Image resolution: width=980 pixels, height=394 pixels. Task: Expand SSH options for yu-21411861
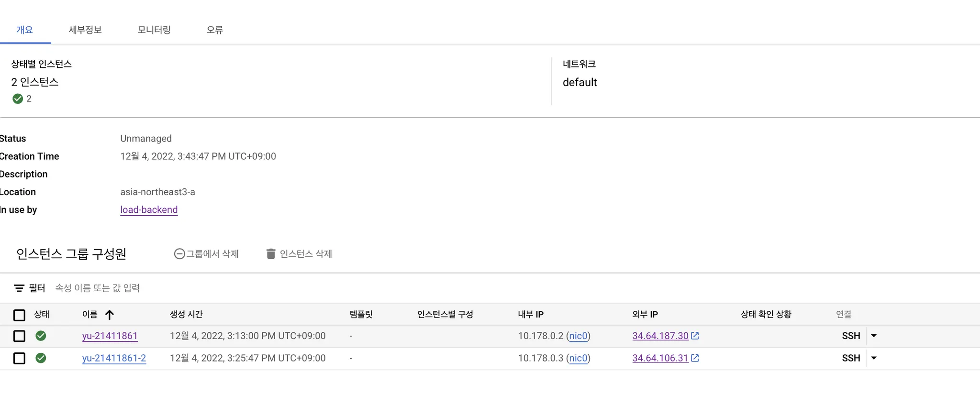pos(874,336)
